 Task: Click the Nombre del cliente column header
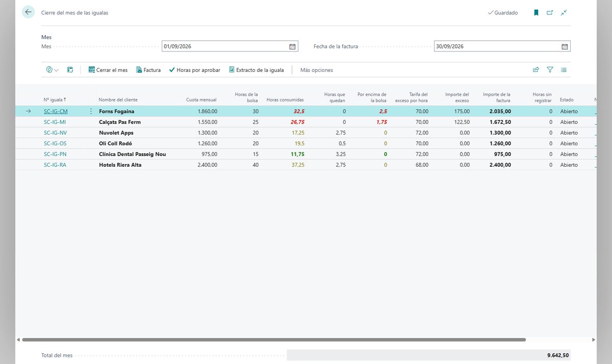coord(118,100)
